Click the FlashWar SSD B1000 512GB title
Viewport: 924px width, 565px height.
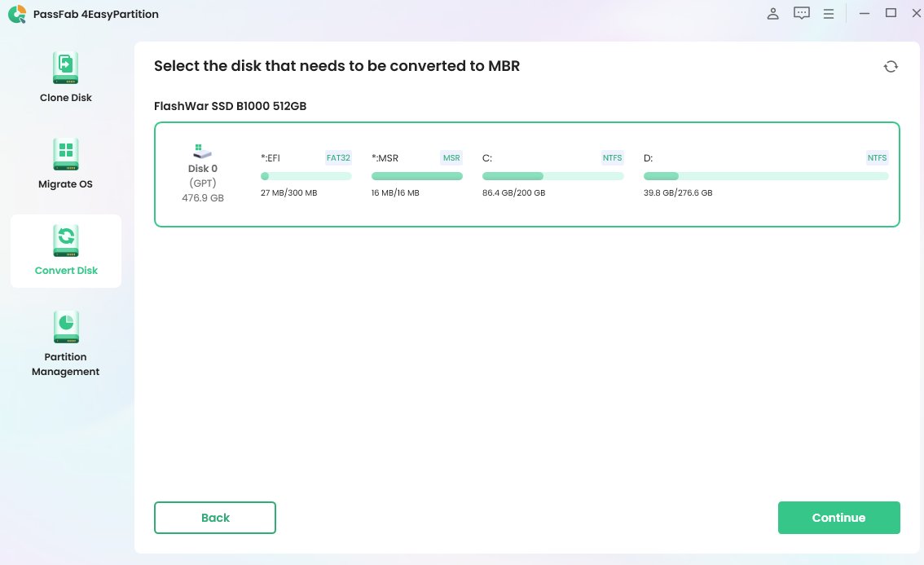click(x=230, y=105)
